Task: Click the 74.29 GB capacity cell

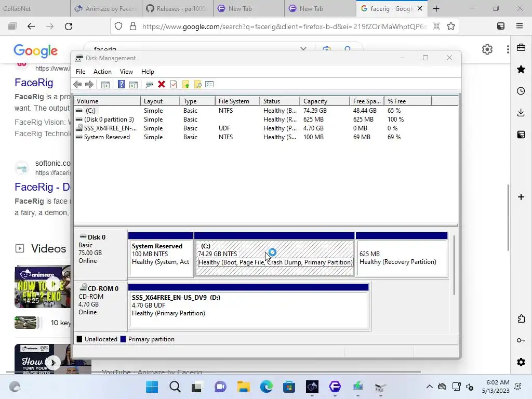Action: tap(315, 111)
